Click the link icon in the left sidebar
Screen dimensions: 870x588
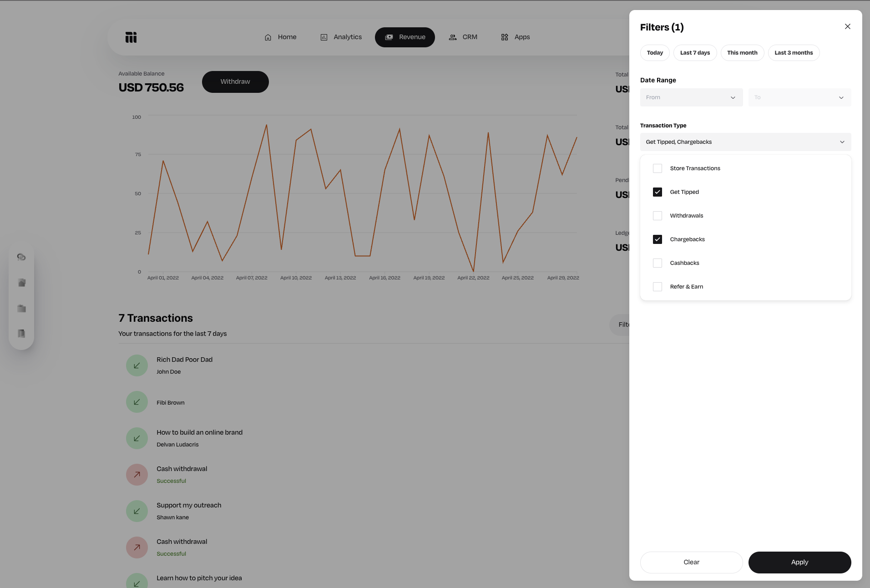21,257
